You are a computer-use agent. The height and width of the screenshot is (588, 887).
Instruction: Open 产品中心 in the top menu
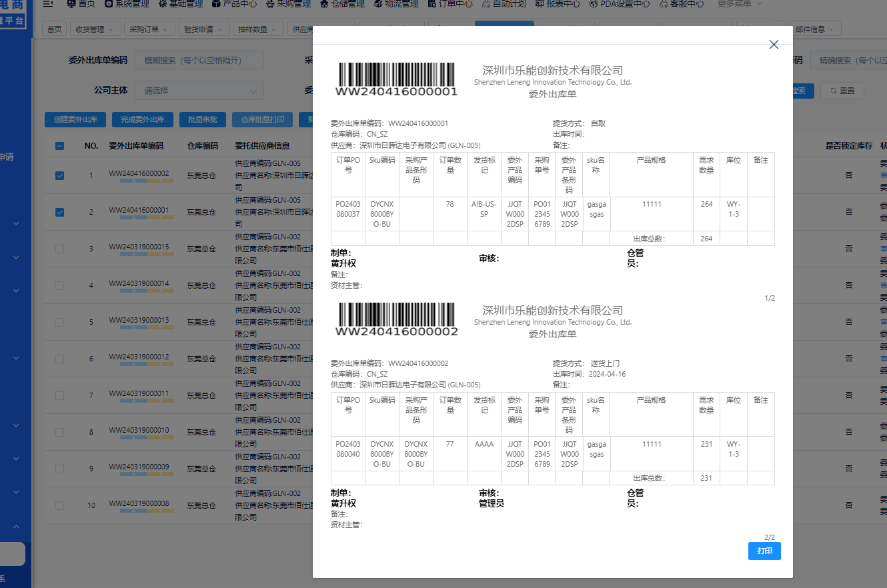[235, 4]
